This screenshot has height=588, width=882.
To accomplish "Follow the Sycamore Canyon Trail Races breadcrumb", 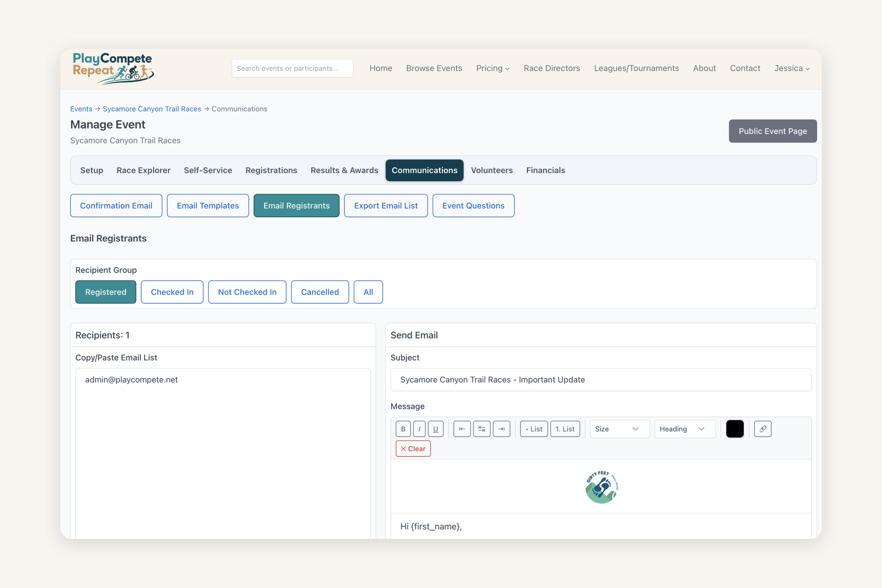I will tap(152, 109).
